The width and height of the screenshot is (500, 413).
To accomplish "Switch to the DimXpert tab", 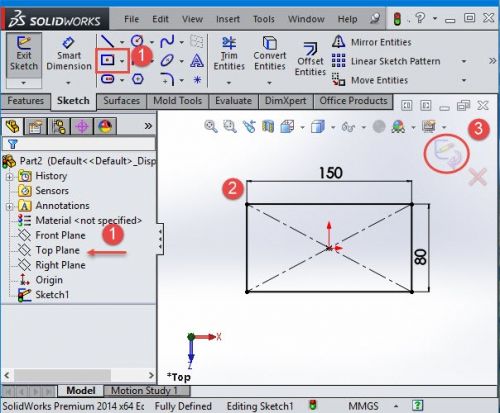I will (285, 101).
